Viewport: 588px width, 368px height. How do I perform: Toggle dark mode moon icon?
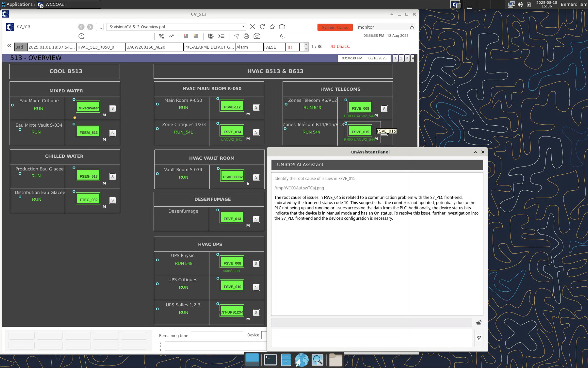[282, 36]
